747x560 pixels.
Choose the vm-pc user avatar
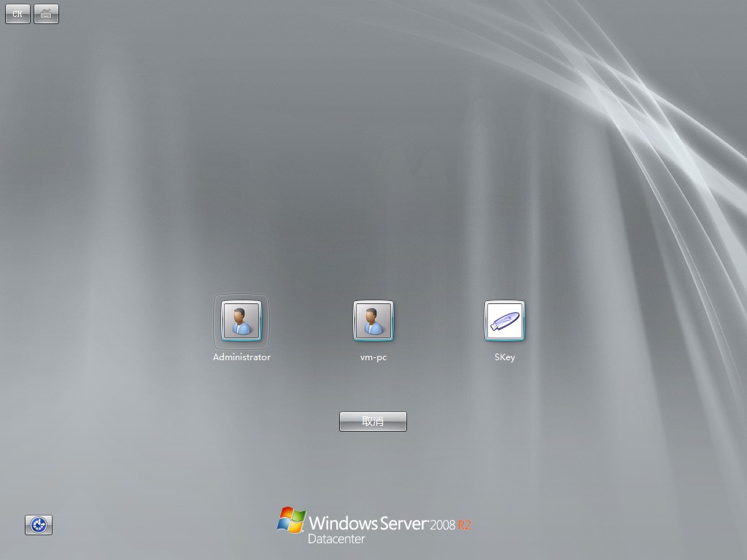pos(373,322)
